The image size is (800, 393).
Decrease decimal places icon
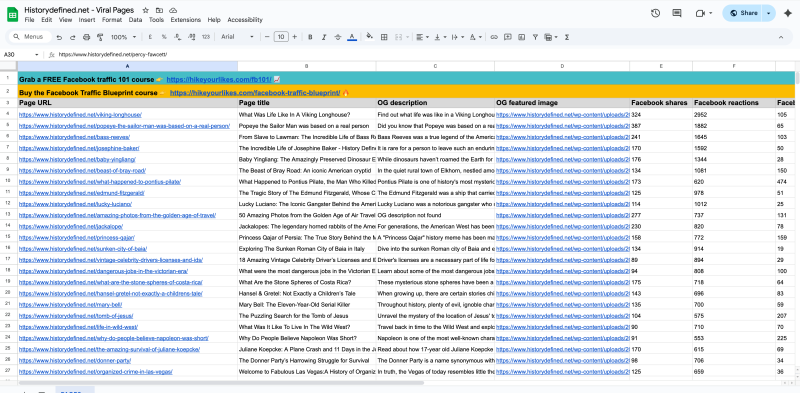coord(178,37)
